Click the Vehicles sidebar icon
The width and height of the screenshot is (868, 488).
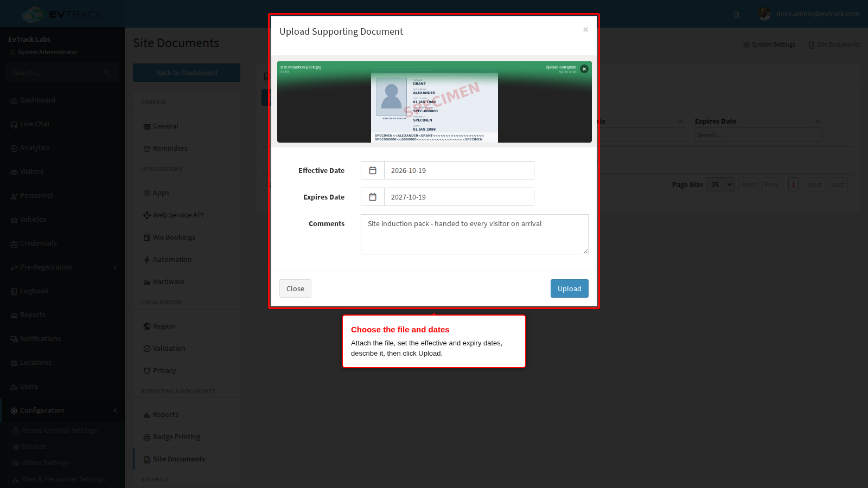coord(14,220)
